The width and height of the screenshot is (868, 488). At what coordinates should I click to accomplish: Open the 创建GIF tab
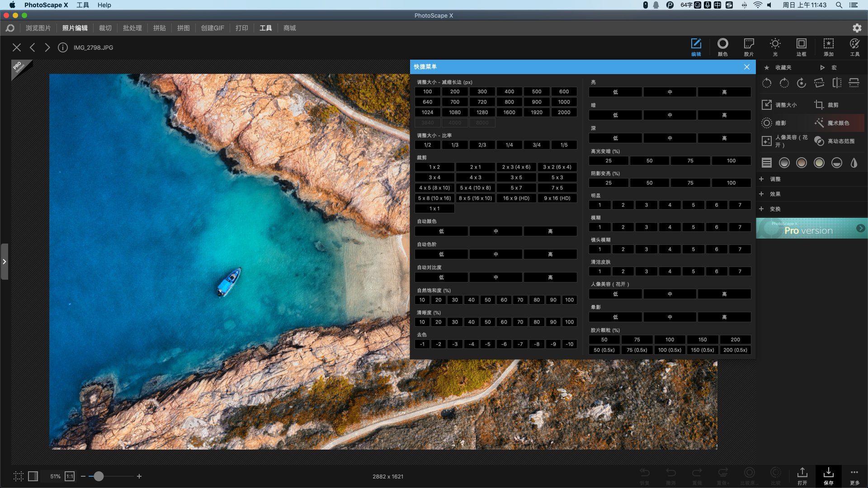coord(212,28)
